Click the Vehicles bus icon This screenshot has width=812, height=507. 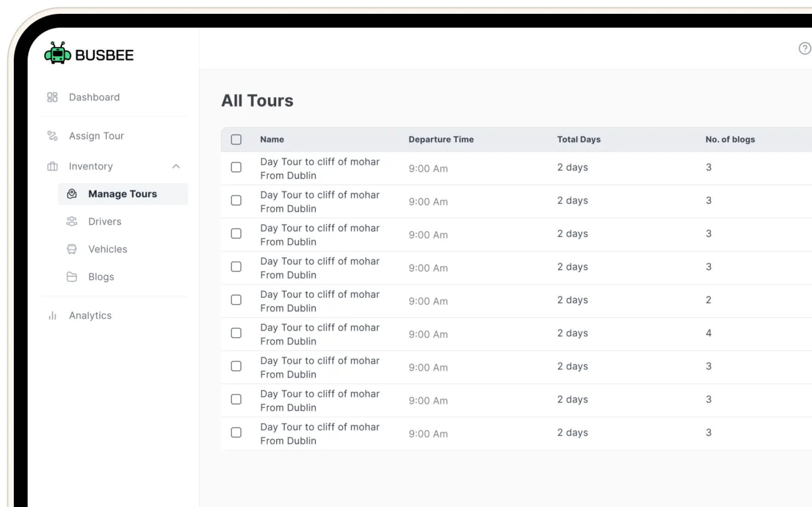click(x=72, y=249)
